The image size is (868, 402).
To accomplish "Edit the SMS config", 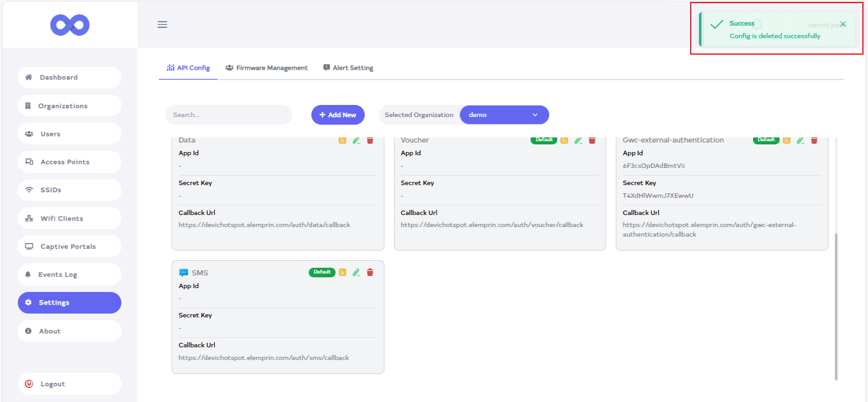I will (x=356, y=272).
